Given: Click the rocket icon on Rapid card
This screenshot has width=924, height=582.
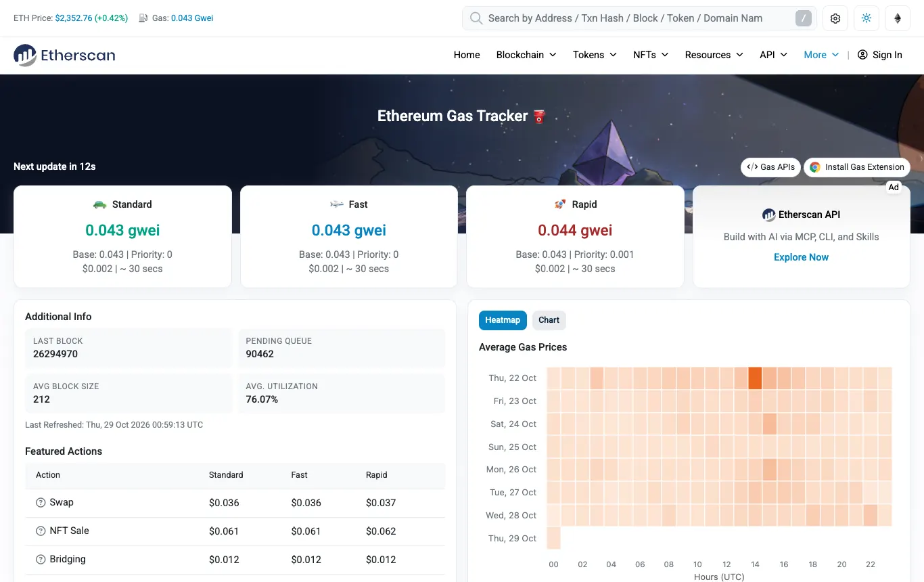Looking at the screenshot, I should (559, 204).
